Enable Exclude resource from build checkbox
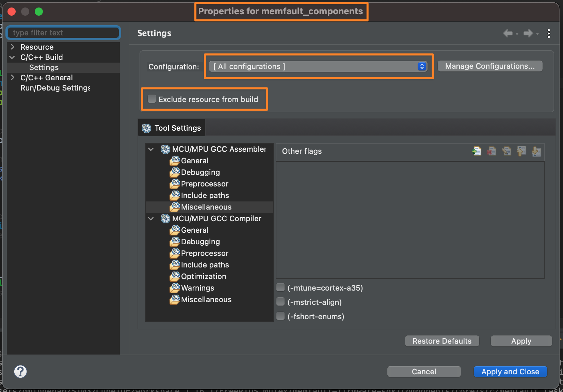 (x=152, y=99)
